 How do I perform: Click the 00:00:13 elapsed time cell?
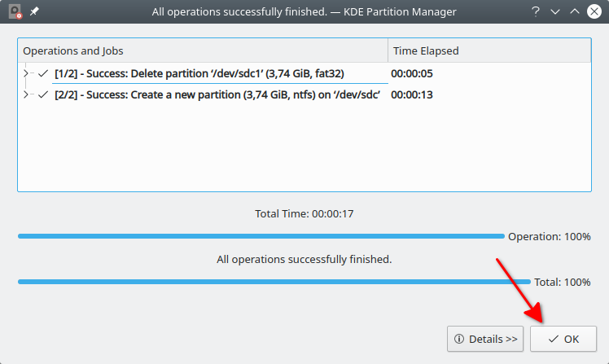(x=412, y=94)
